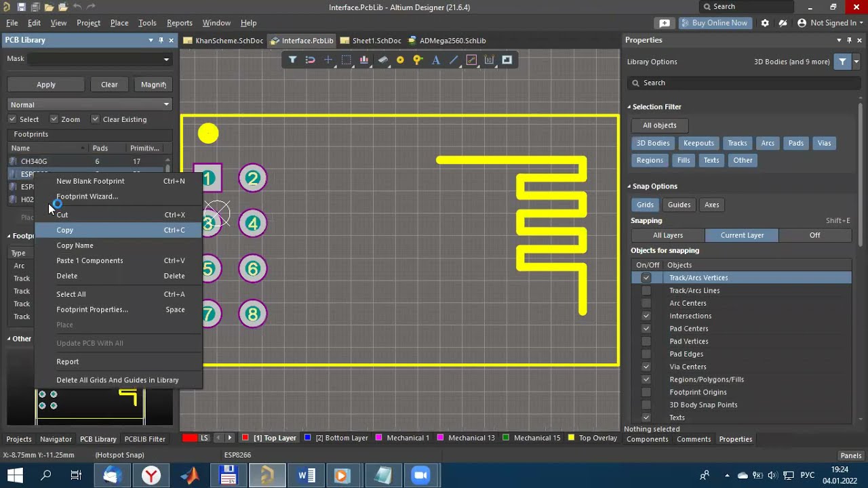The width and height of the screenshot is (868, 488).
Task: Click the Panels button in status bar
Action: click(851, 455)
